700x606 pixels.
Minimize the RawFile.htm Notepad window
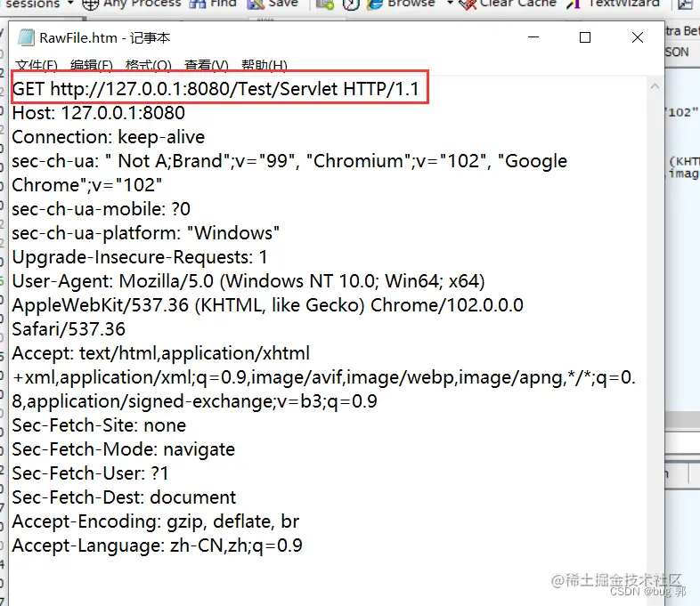click(x=533, y=37)
